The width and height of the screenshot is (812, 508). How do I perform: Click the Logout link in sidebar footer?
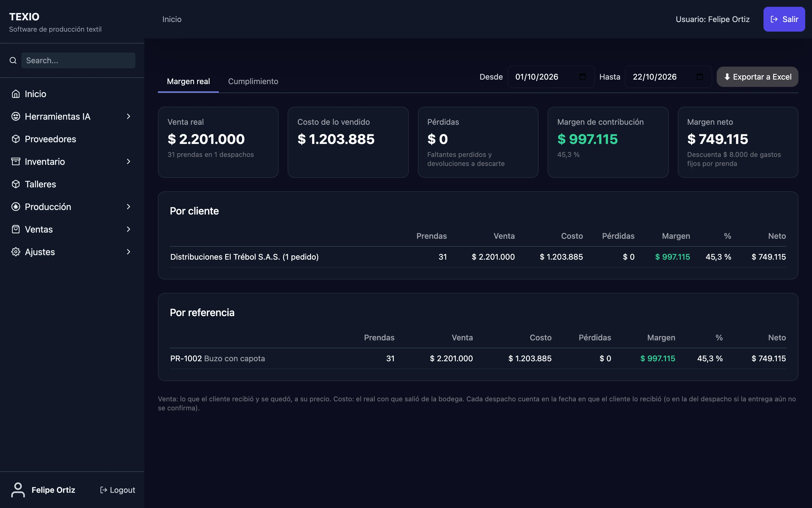[118, 490]
